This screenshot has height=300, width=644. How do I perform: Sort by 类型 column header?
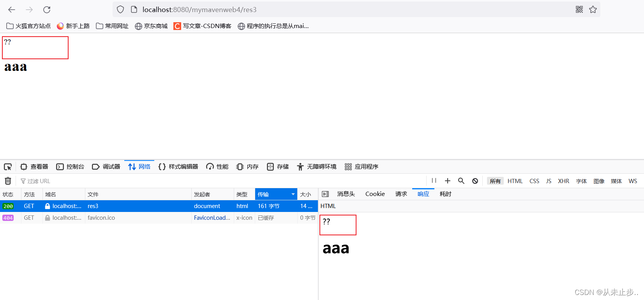(244, 194)
